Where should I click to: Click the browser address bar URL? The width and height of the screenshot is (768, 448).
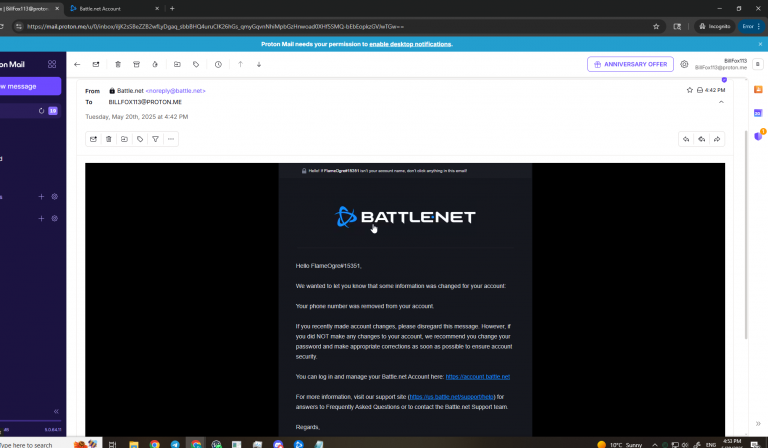coord(216,26)
